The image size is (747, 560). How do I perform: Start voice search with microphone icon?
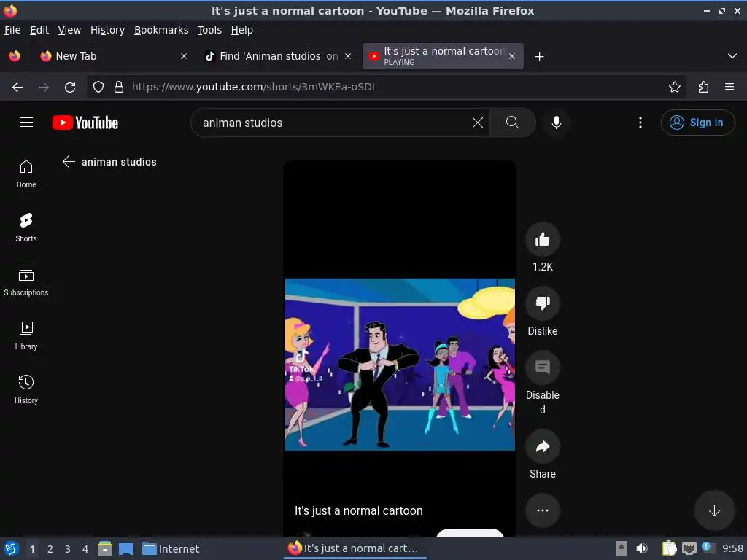556,122
